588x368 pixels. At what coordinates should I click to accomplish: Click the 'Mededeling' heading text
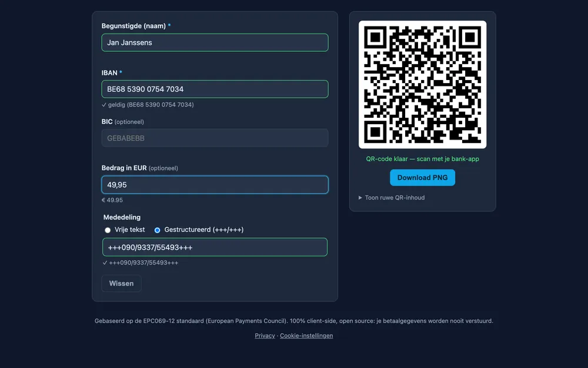(x=122, y=217)
